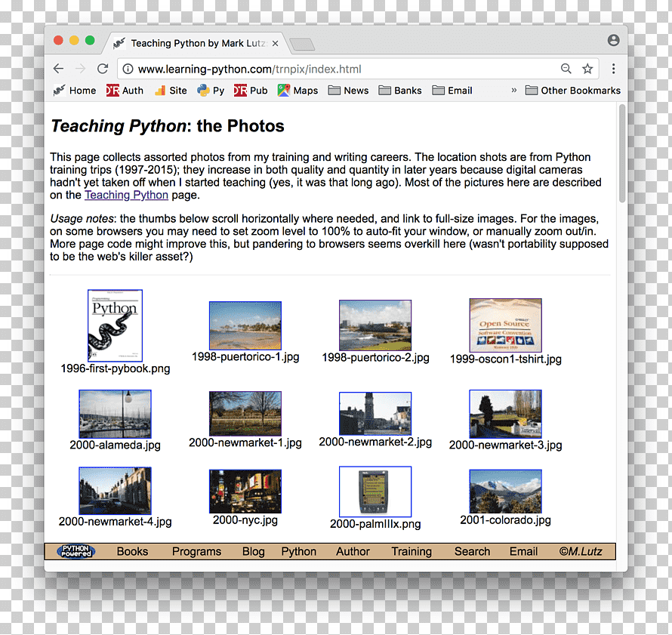Open the Chrome three-dot menu
The height and width of the screenshot is (635, 672).
(614, 69)
